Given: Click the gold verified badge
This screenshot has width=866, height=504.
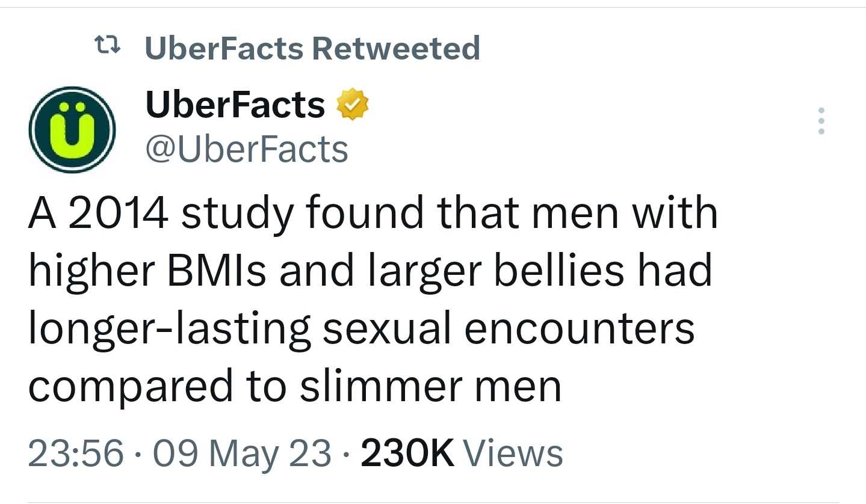Looking at the screenshot, I should (x=352, y=106).
